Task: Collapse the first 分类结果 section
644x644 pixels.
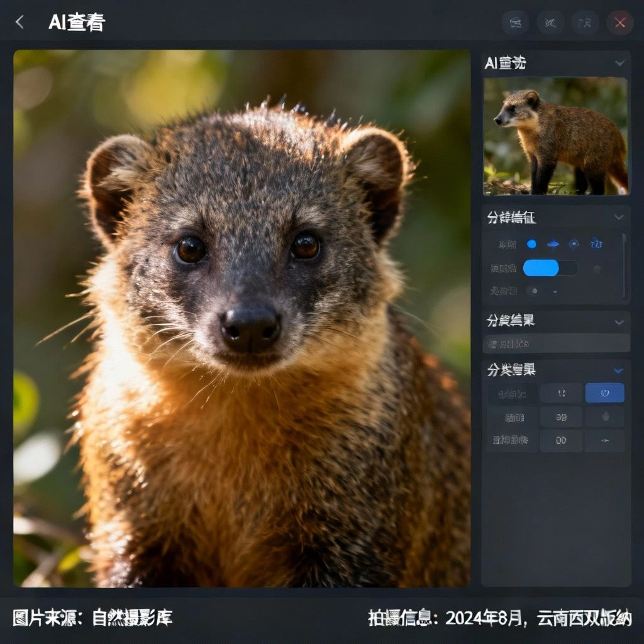Action: pyautogui.click(x=619, y=322)
